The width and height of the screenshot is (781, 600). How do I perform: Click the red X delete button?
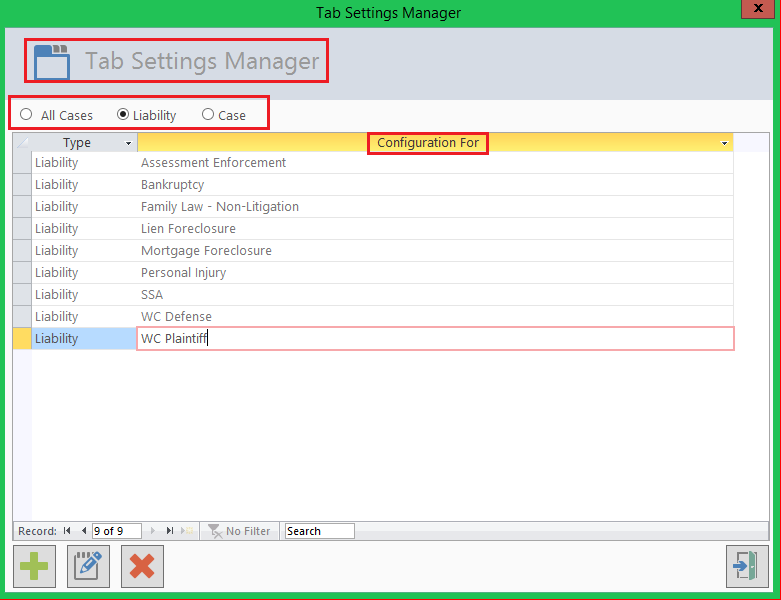point(142,566)
